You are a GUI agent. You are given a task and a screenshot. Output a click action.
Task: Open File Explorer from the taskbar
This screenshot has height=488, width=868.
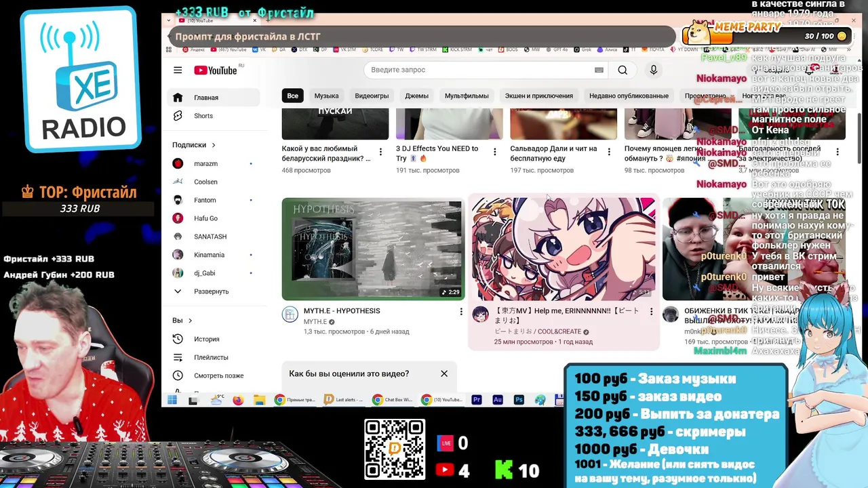point(259,400)
